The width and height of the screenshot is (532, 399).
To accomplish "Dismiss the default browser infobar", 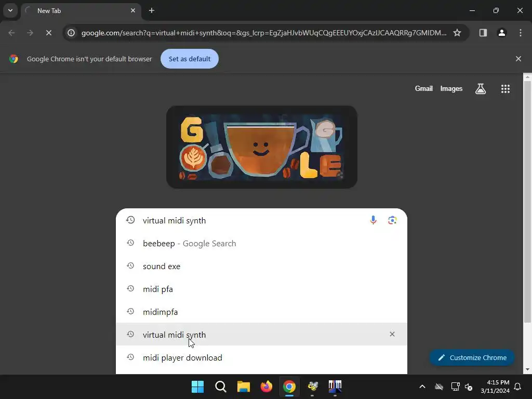I will tap(518, 59).
